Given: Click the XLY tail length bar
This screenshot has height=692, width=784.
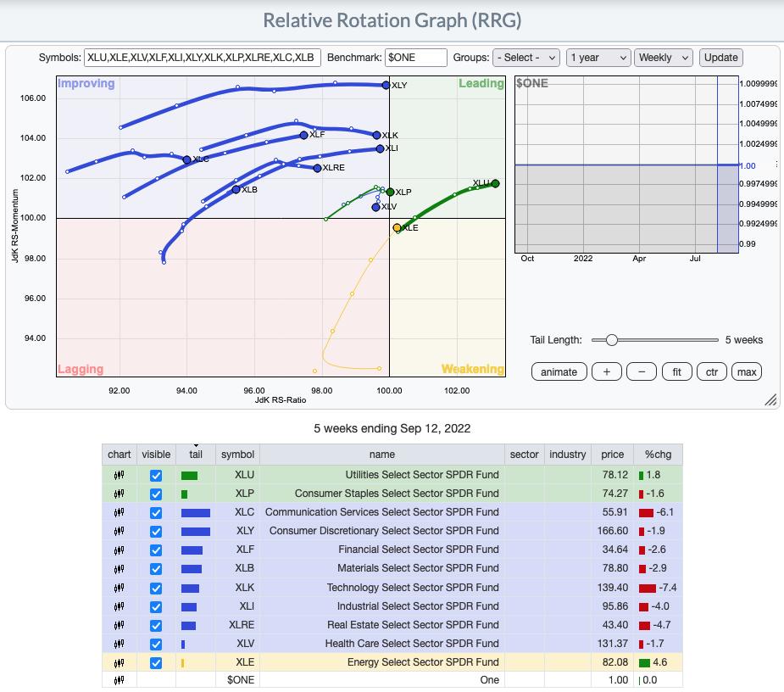Looking at the screenshot, I should 196,532.
